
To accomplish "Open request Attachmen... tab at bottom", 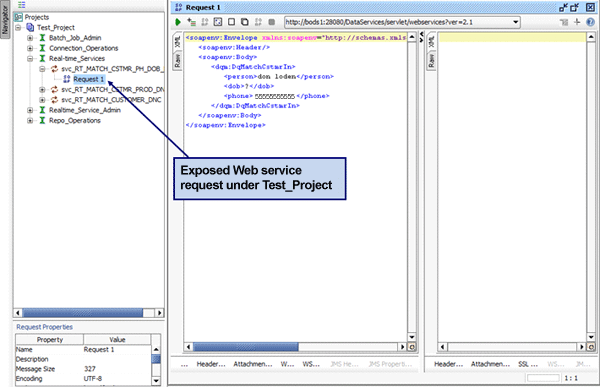I will point(253,364).
